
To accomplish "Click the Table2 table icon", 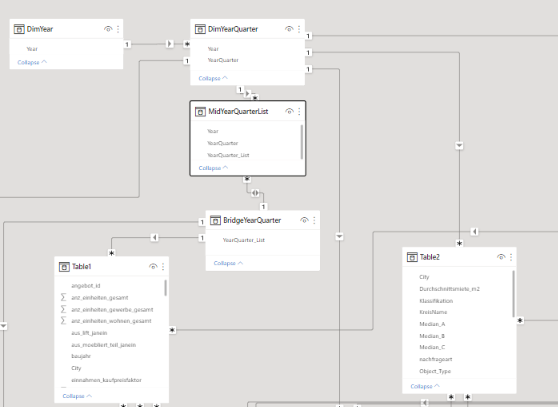I will [x=412, y=257].
